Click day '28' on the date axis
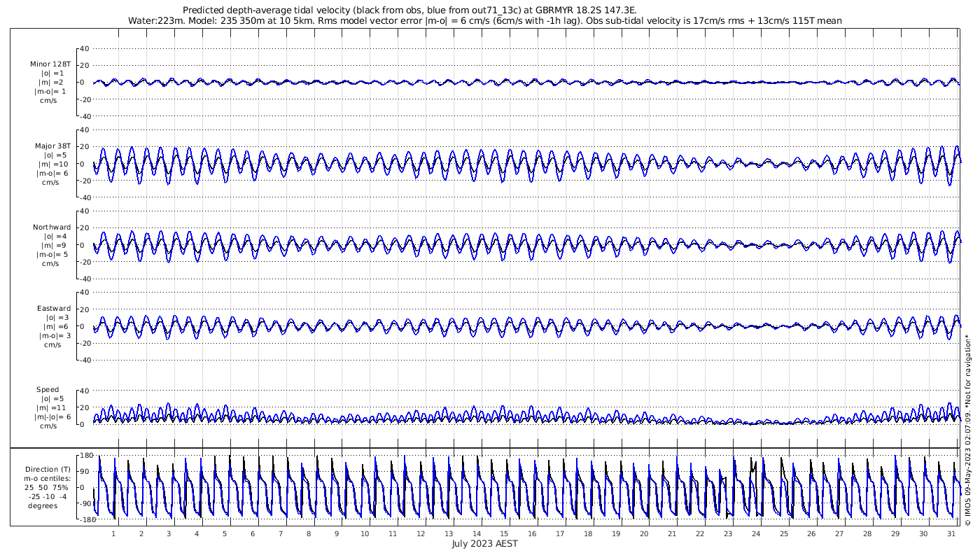980x560 pixels. pos(867,533)
